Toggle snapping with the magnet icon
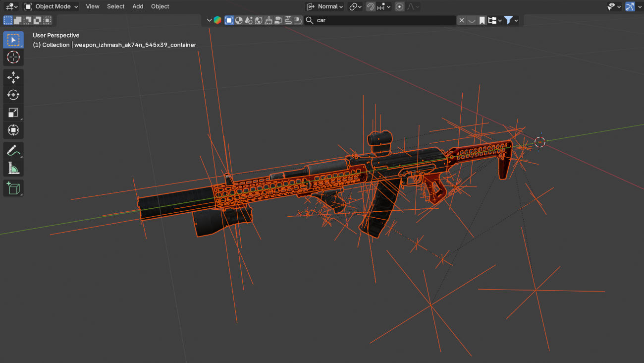644x363 pixels. (x=371, y=6)
